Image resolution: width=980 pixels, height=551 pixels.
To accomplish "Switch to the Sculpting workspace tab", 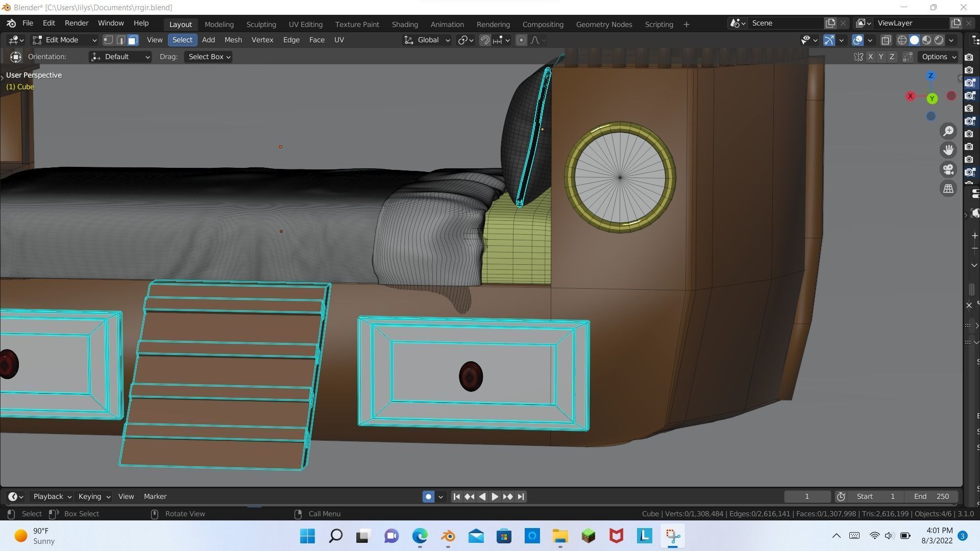I will pos(261,24).
